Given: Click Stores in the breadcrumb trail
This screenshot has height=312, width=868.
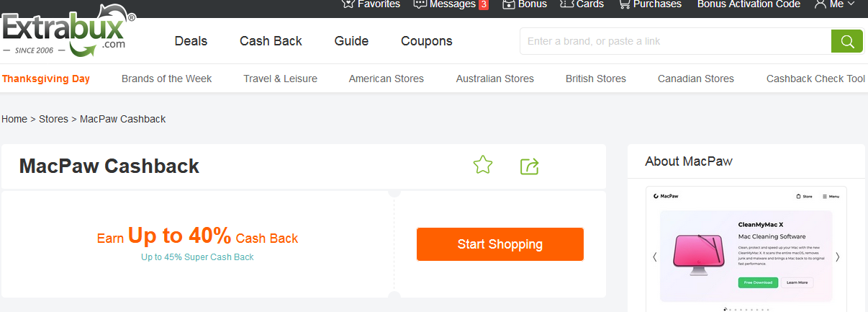Looking at the screenshot, I should coord(53,119).
